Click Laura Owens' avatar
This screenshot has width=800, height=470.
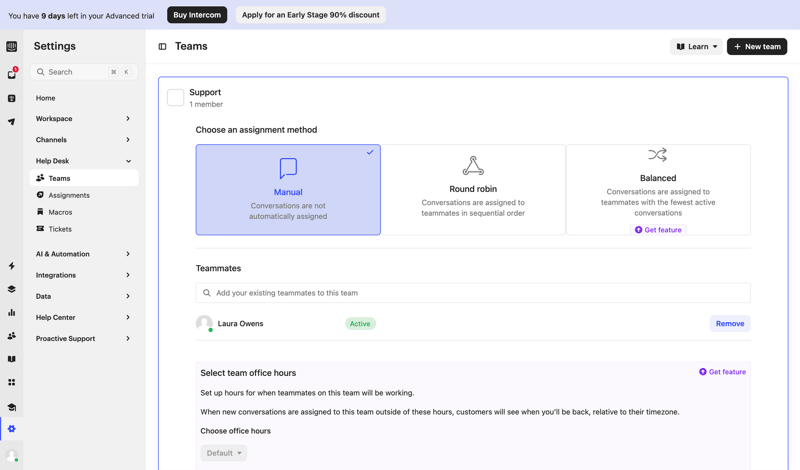point(204,323)
